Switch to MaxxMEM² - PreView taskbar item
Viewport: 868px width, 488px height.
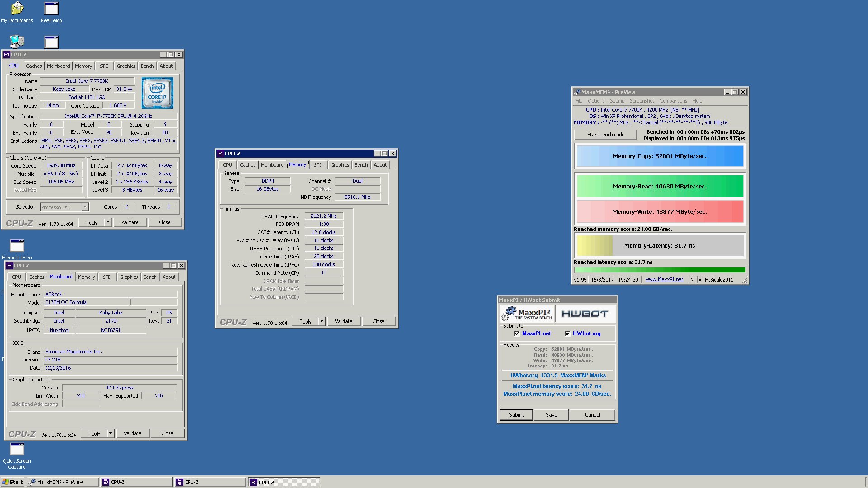[x=63, y=482]
